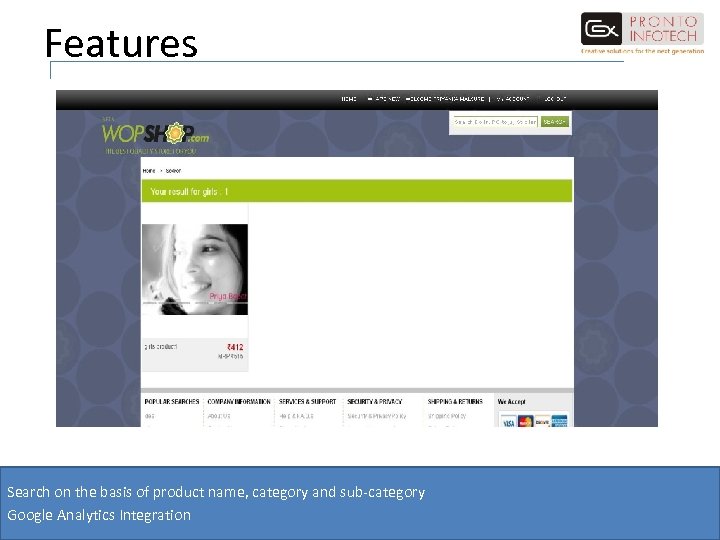720x540 pixels.
Task: Click the Google Analytics Integration caption
Action: (99, 515)
